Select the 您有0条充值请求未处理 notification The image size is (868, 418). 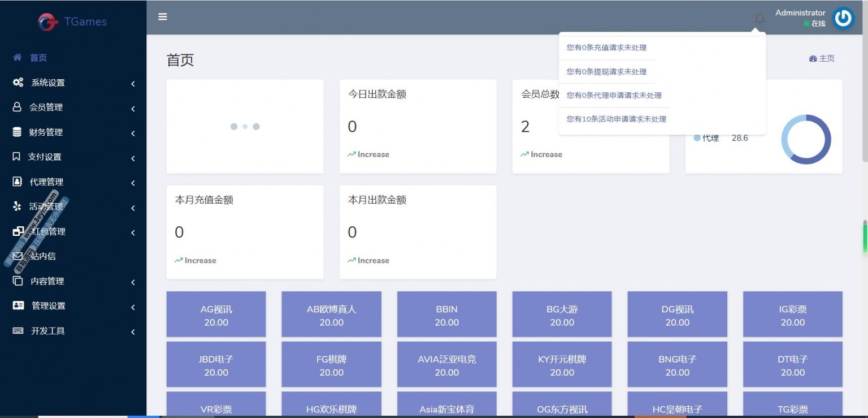pos(606,48)
